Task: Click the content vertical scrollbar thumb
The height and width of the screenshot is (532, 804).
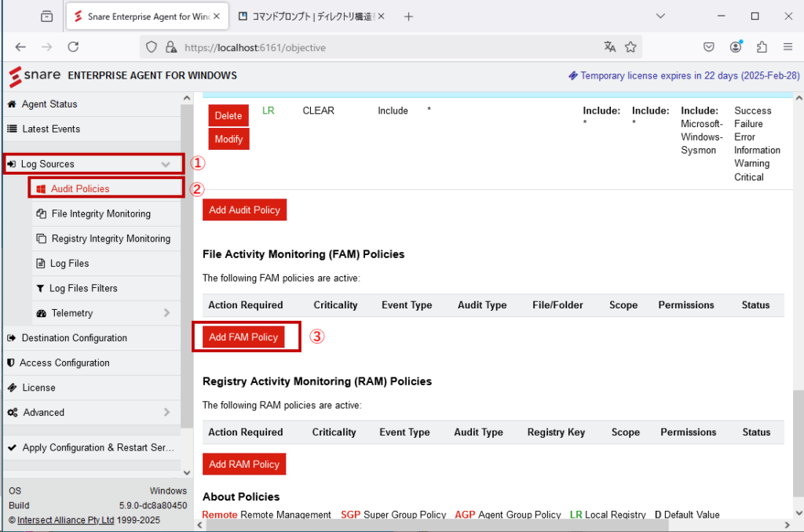Action: tap(798, 443)
